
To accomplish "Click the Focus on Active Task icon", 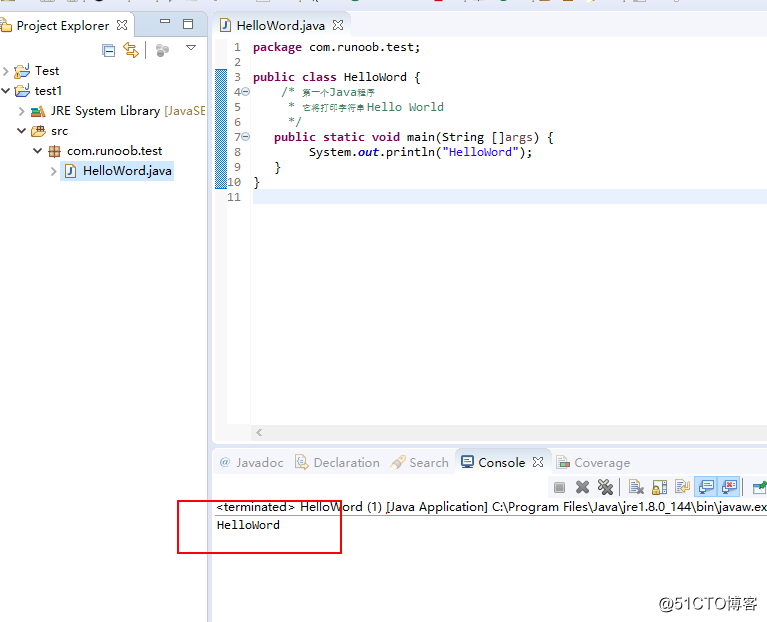I will coord(162,50).
